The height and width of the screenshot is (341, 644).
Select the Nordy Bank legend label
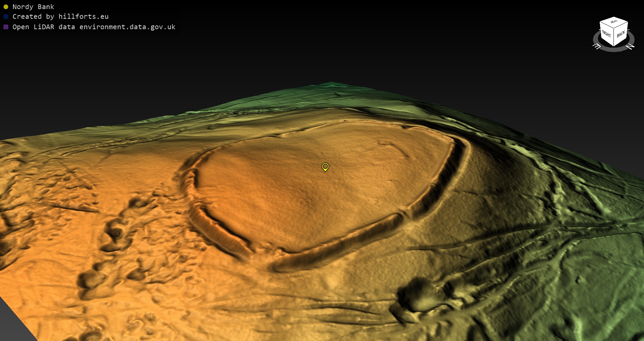33,7
